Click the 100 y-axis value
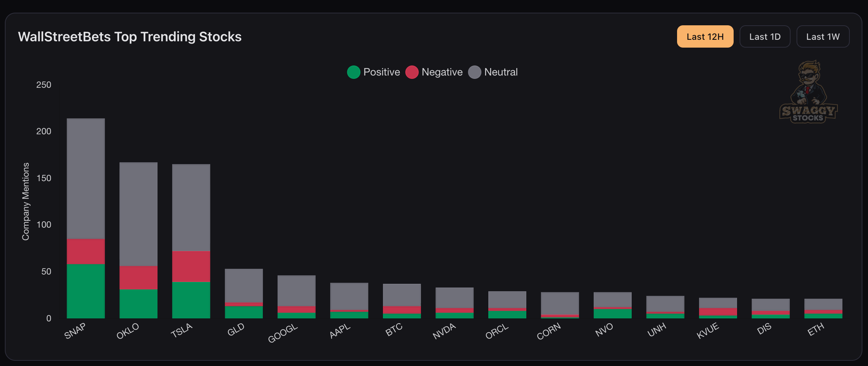This screenshot has width=868, height=366. pos(44,225)
